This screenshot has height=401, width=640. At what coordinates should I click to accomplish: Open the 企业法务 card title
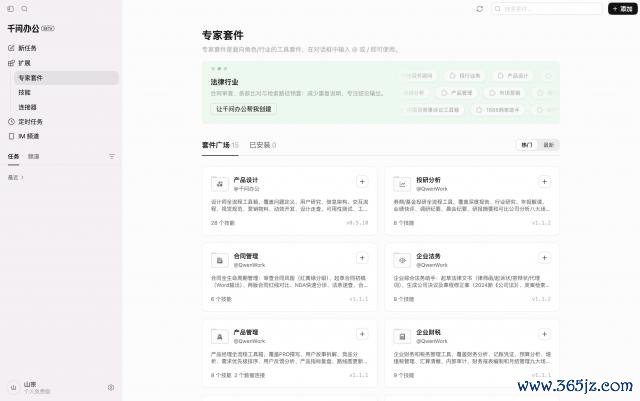428,256
